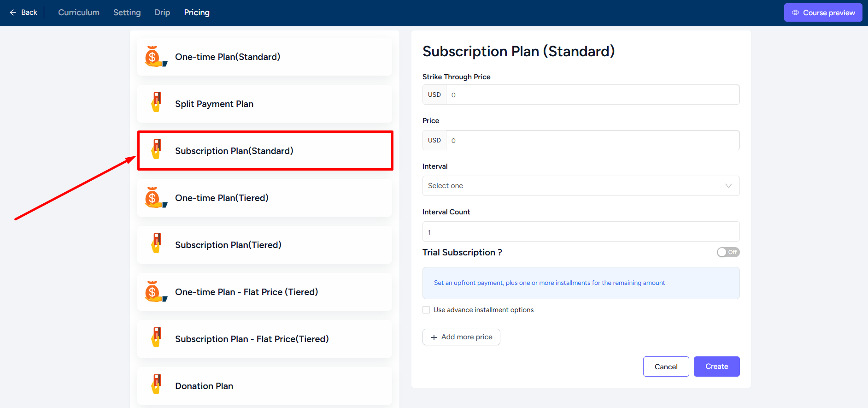Select Subscription Plan(Standard) card
This screenshot has width=868, height=408.
coord(265,151)
